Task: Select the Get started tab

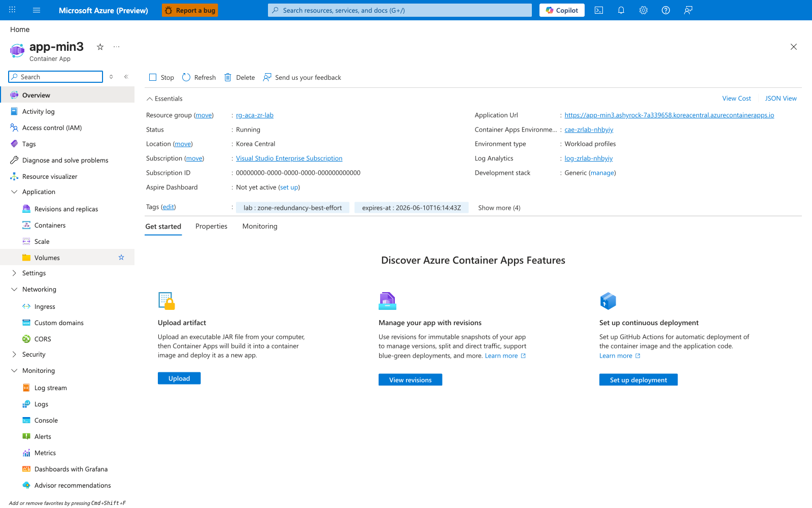Action: coord(163,226)
